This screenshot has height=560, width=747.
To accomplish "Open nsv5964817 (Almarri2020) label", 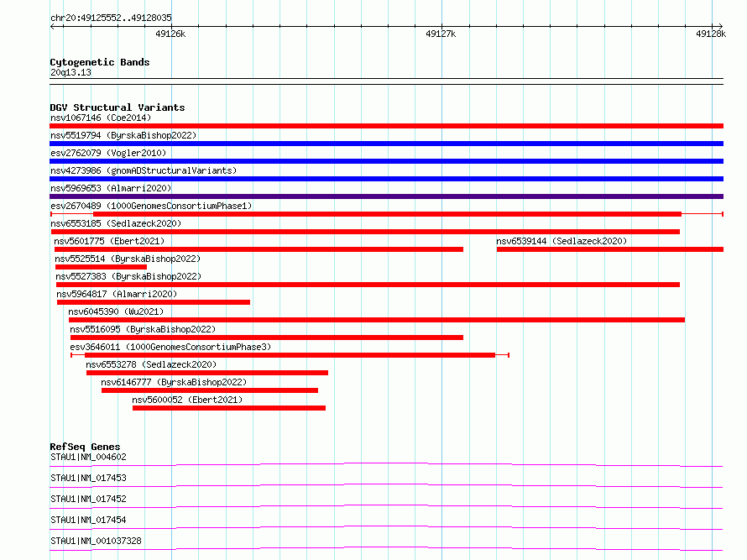I will [117, 294].
